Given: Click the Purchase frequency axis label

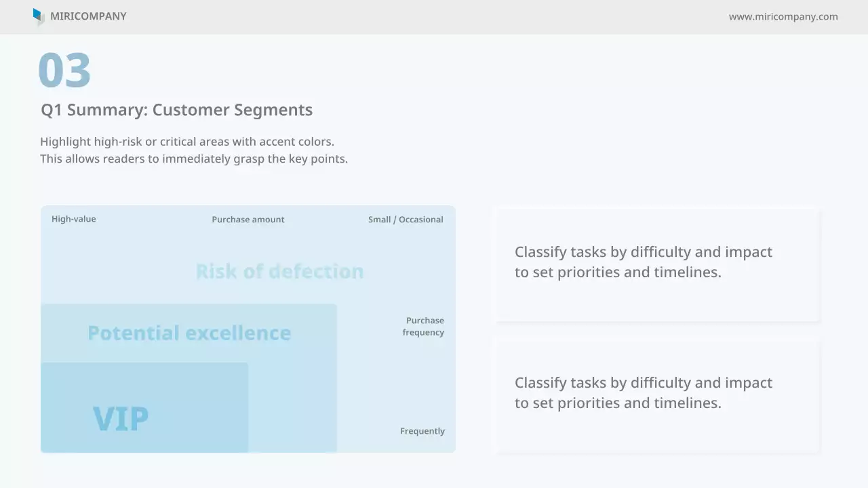Looking at the screenshot, I should pos(424,326).
